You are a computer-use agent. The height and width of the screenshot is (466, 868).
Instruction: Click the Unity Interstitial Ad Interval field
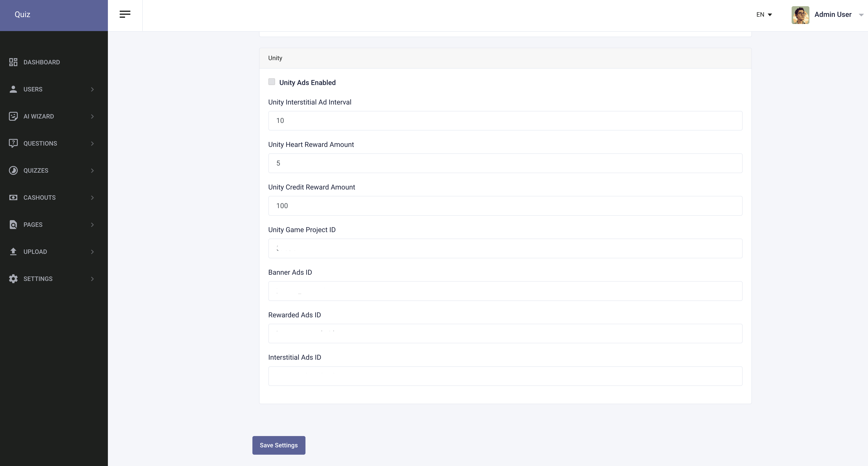pos(505,120)
